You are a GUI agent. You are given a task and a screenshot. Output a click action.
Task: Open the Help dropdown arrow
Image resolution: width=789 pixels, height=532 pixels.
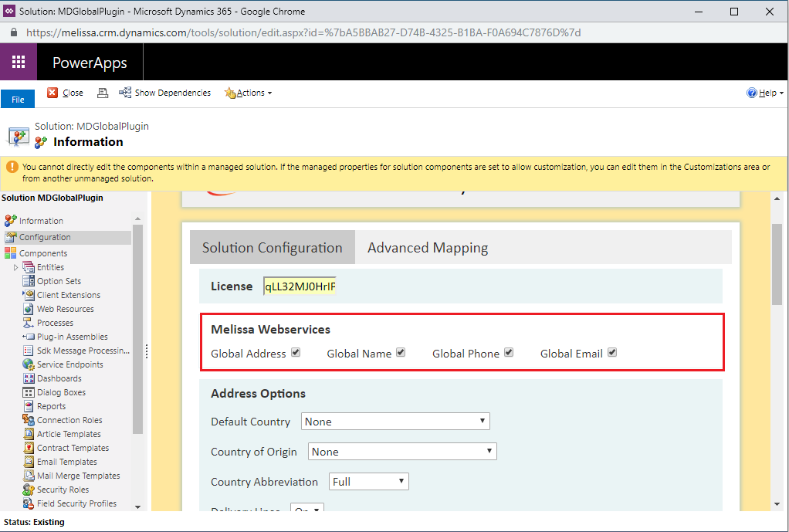tap(781, 93)
